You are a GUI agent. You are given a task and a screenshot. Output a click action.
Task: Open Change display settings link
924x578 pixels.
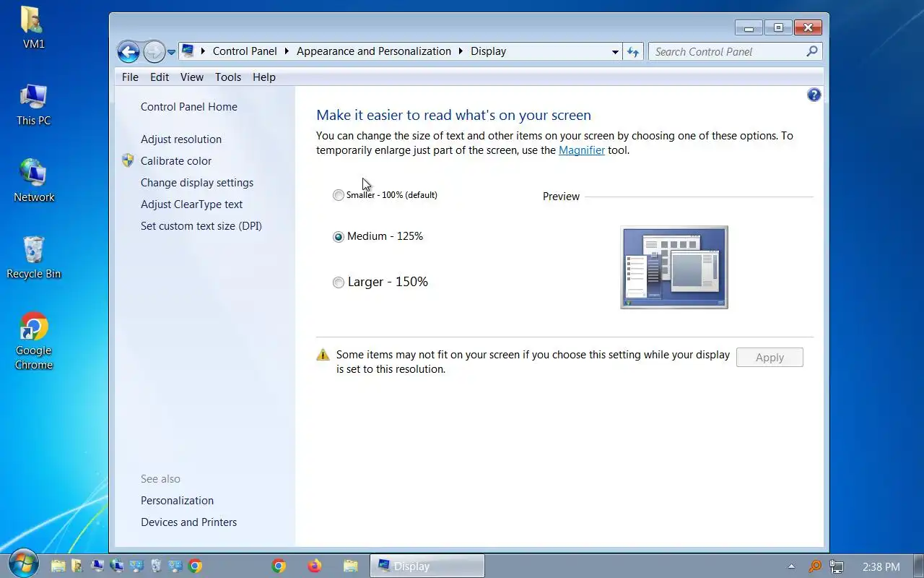click(197, 182)
